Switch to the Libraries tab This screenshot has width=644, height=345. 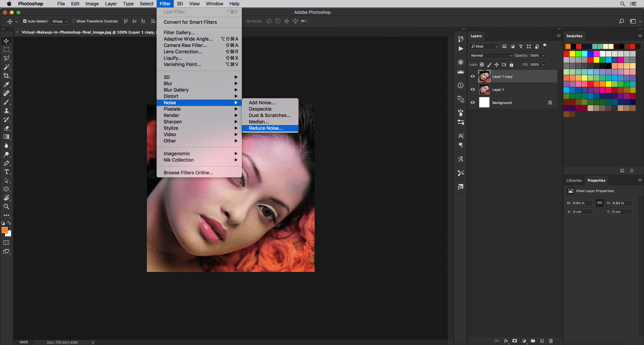click(x=574, y=180)
